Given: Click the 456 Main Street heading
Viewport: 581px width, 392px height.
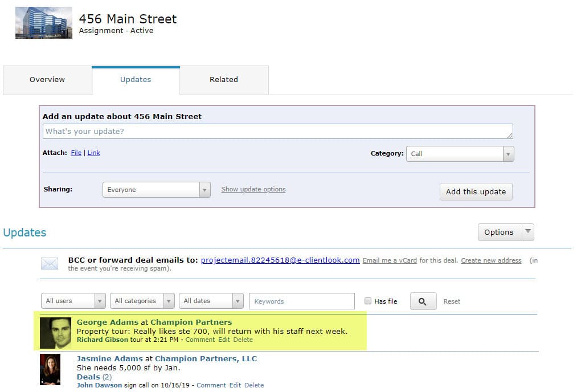Looking at the screenshot, I should point(128,19).
